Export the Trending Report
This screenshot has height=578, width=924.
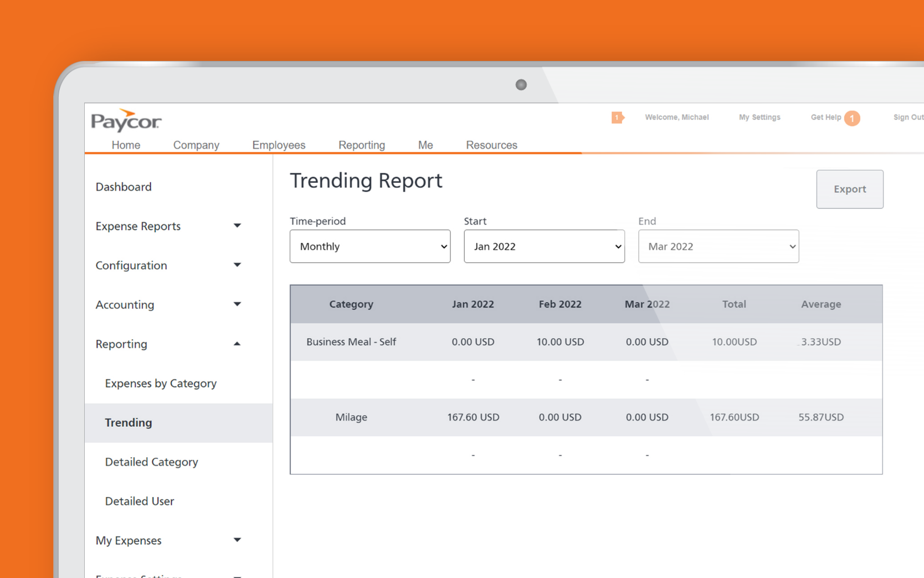(x=849, y=189)
